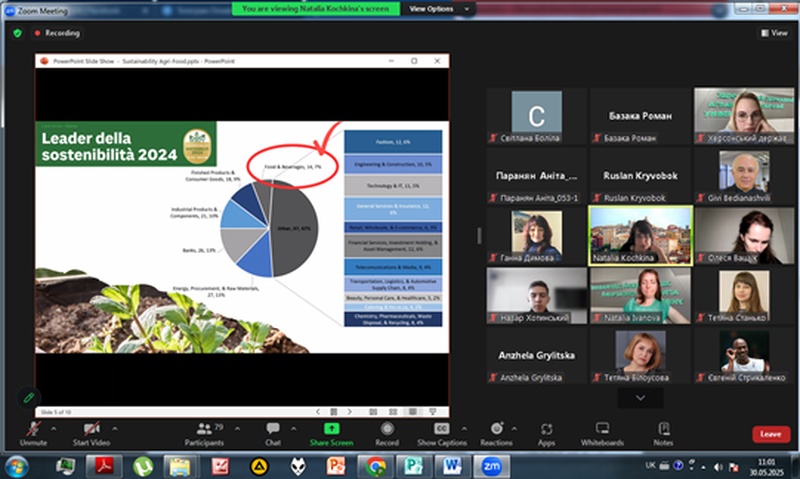Open the View Options dropdown
800x479 pixels.
[x=439, y=9]
